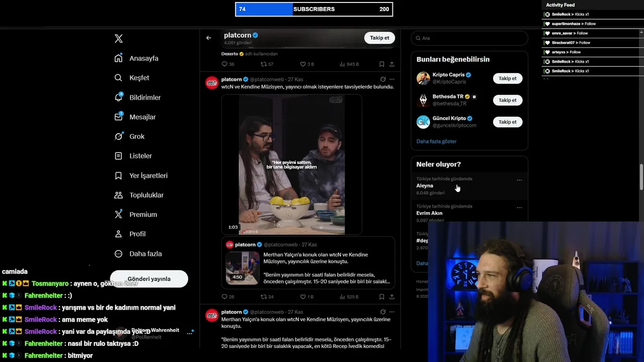The image size is (644, 362).
Task: Click Grok icon on 'yayıncı olmak isteyenlere' post
Action: pyautogui.click(x=383, y=79)
